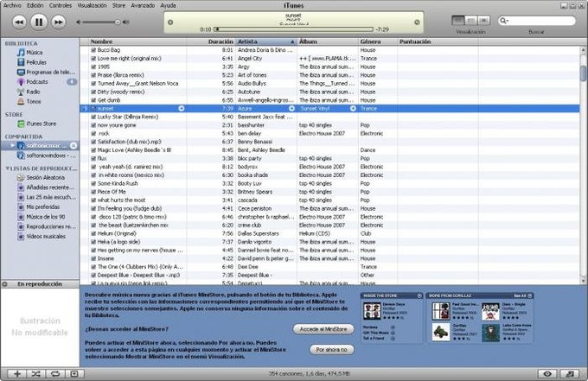This screenshot has height=381, width=588.
Task: Create a new playlist with plus button
Action: click(17, 373)
